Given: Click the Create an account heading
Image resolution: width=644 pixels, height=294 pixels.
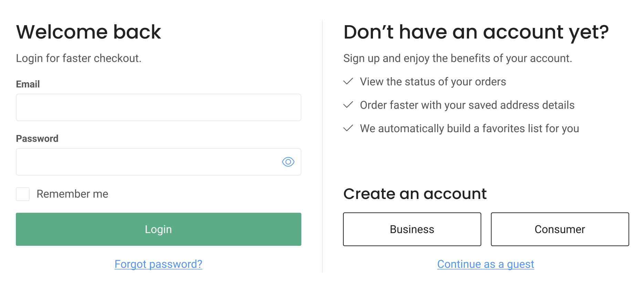Looking at the screenshot, I should 415,194.
